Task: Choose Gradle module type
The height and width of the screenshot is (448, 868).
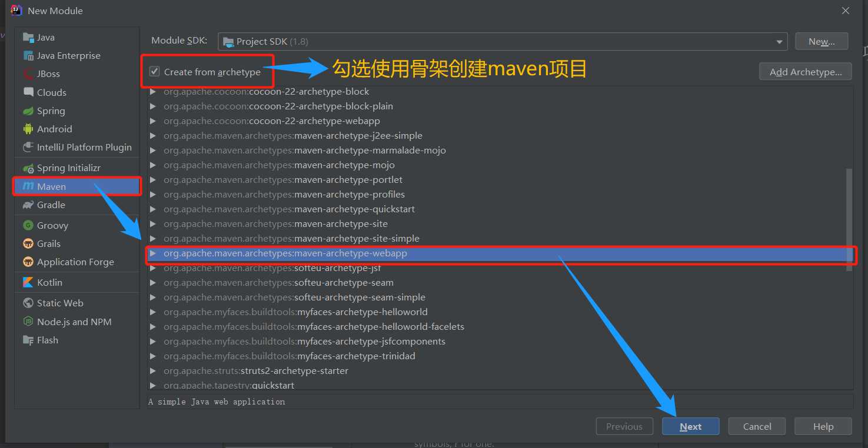Action: [77, 205]
